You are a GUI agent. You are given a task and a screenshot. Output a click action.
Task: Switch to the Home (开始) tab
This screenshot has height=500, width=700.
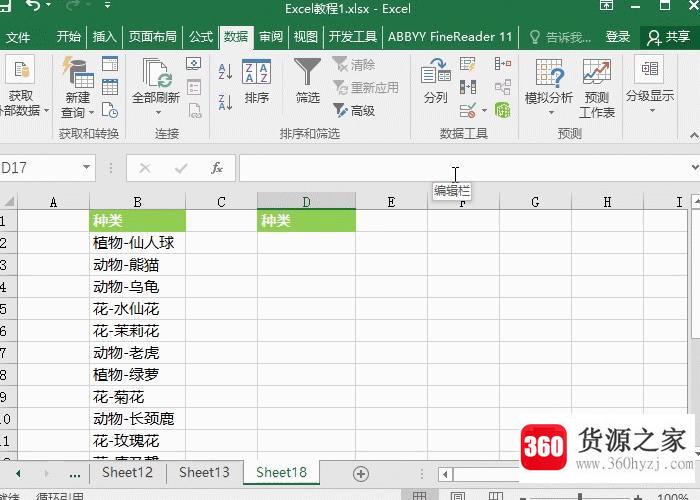(69, 37)
